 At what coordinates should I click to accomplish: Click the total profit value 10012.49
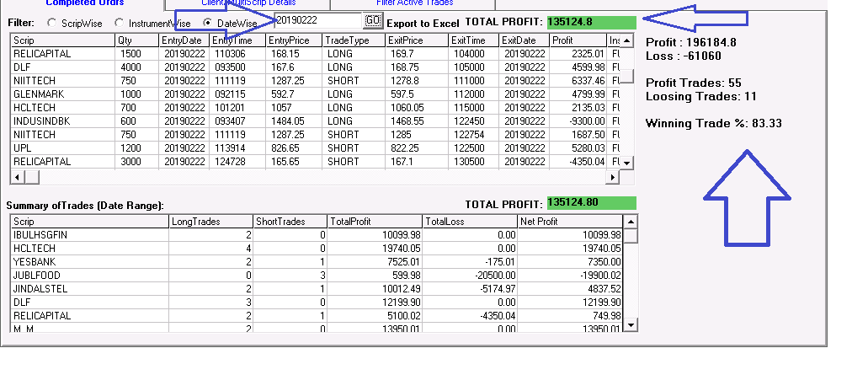pos(402,289)
